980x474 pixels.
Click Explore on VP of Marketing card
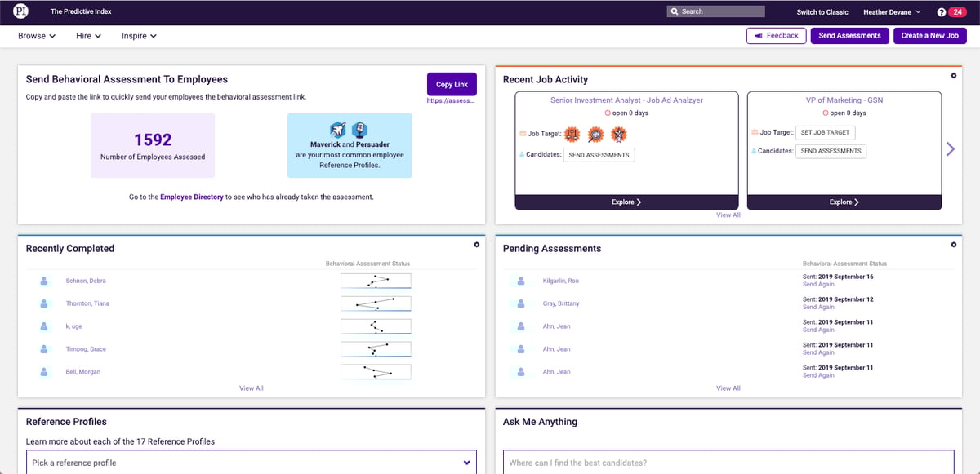844,202
